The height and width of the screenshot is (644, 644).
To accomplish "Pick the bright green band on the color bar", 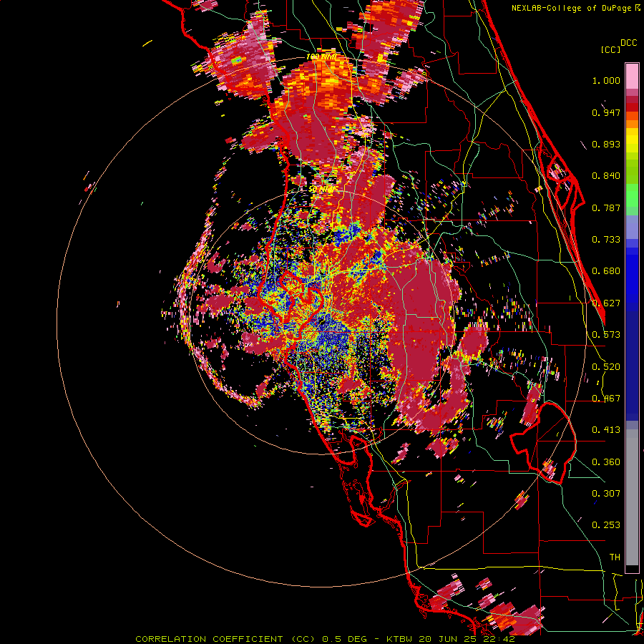I will coord(632,196).
